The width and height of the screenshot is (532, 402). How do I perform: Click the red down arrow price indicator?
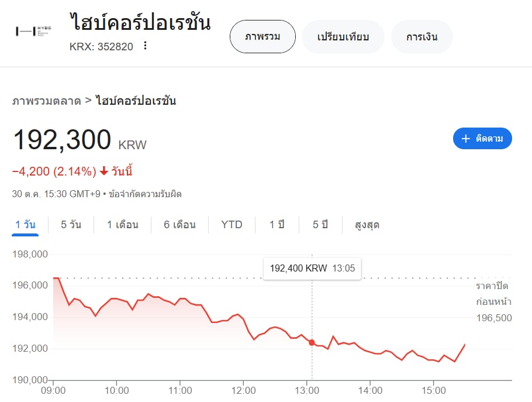tap(104, 171)
